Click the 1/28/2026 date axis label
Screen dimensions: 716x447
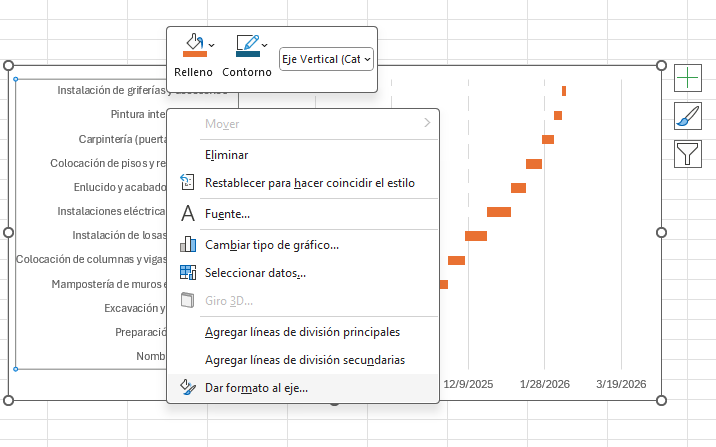pos(544,383)
